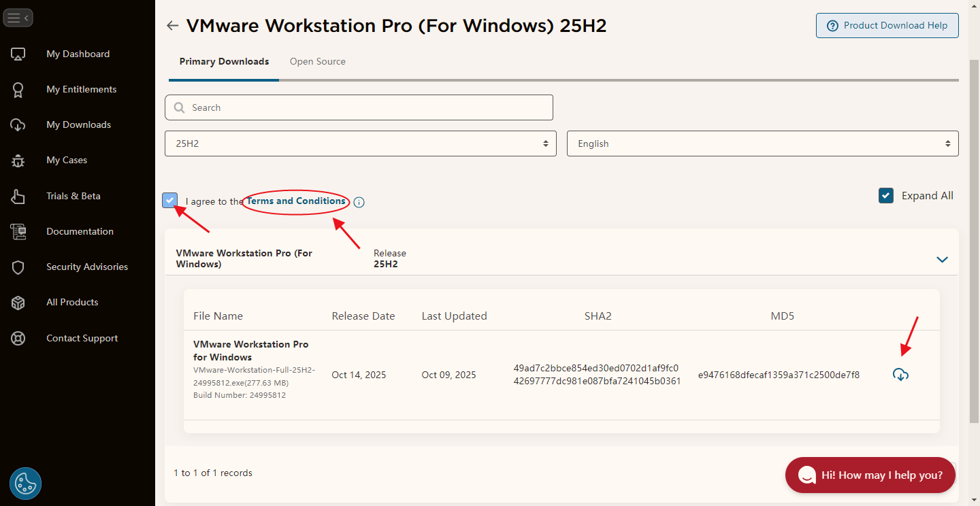This screenshot has height=506, width=980.
Task: Click the All Products cube icon
Action: [x=18, y=303]
